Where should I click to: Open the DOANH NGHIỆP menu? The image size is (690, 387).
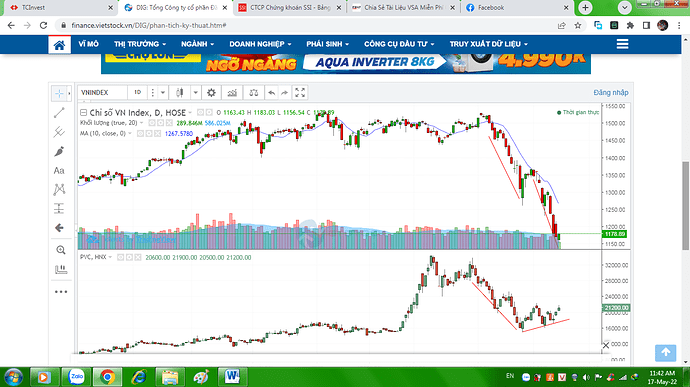[x=260, y=44]
